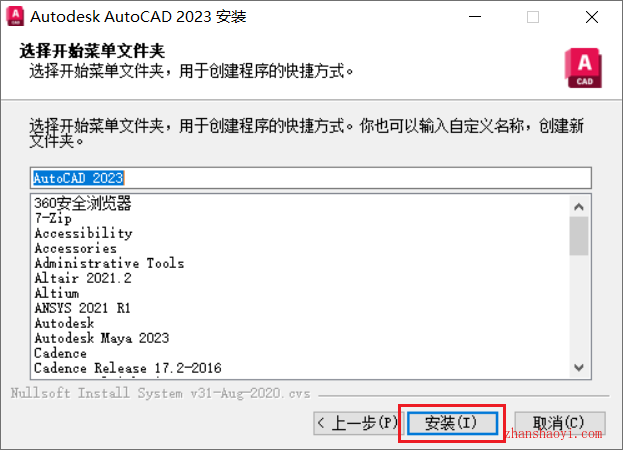Minimize the installer window
This screenshot has width=623, height=450.
click(475, 17)
